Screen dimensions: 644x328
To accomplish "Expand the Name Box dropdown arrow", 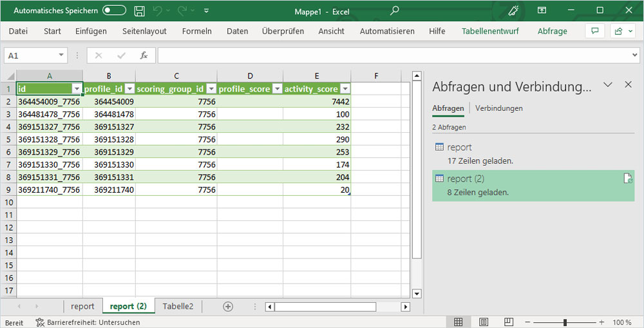I will click(x=61, y=55).
